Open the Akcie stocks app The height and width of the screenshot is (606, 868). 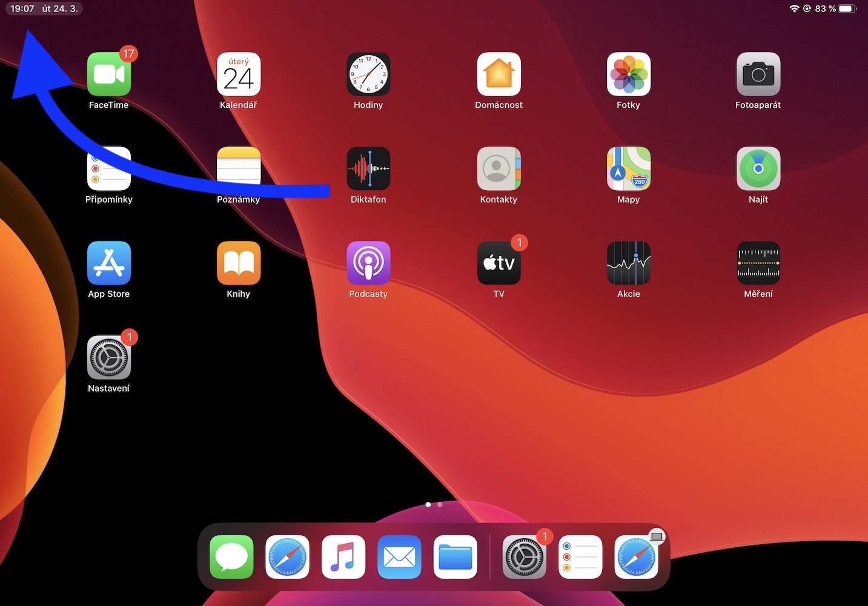click(629, 263)
